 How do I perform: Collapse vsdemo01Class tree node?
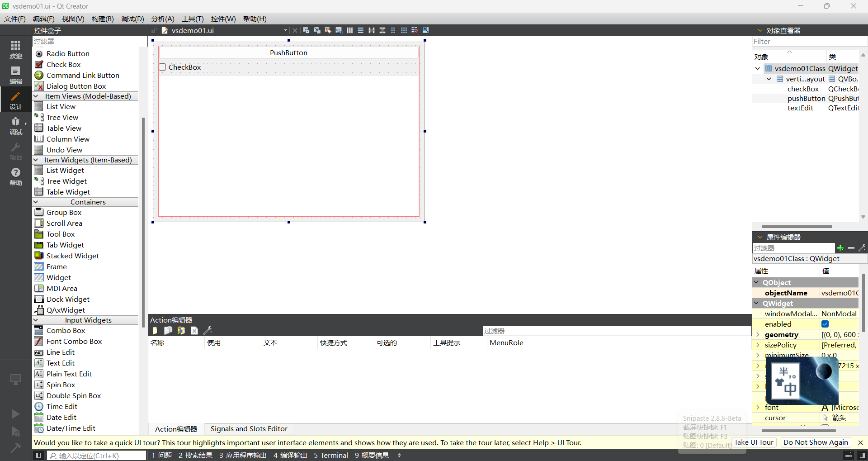coord(758,68)
